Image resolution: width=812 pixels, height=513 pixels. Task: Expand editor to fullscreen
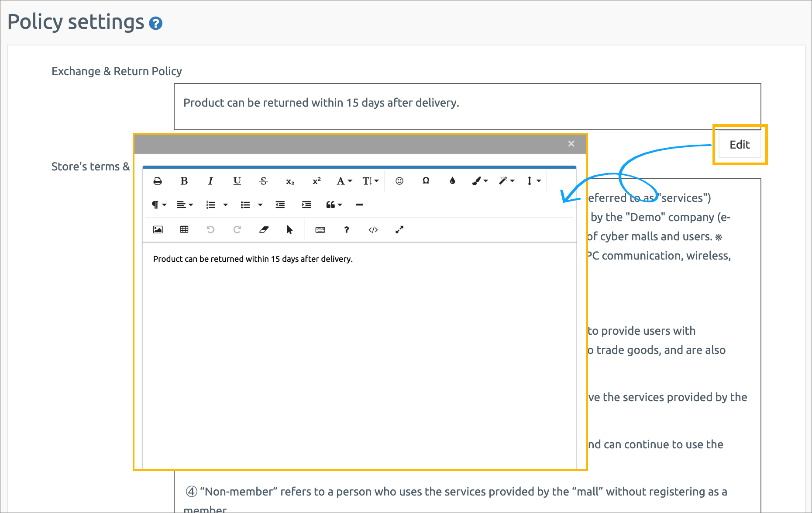(399, 230)
